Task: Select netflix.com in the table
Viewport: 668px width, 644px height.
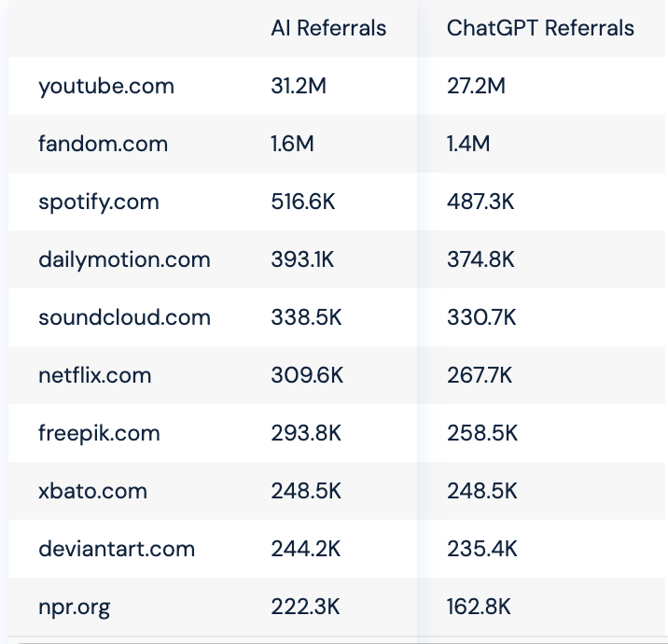Action: pos(95,375)
